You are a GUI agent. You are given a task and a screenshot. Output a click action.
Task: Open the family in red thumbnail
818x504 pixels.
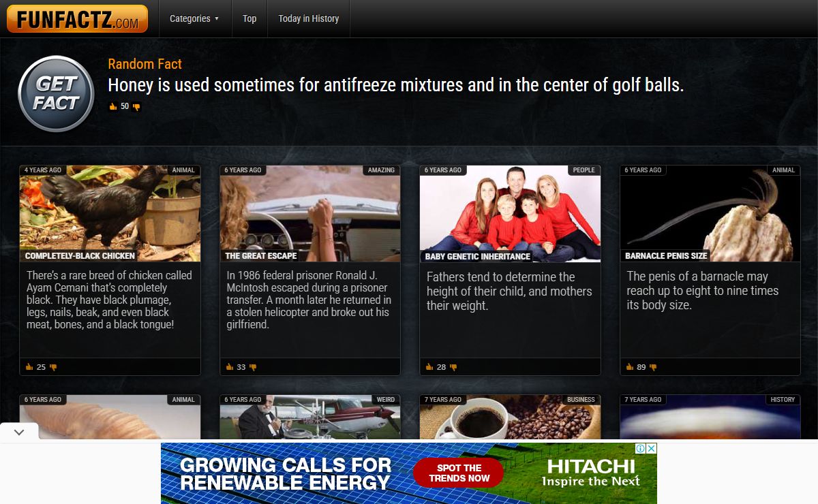(510, 213)
